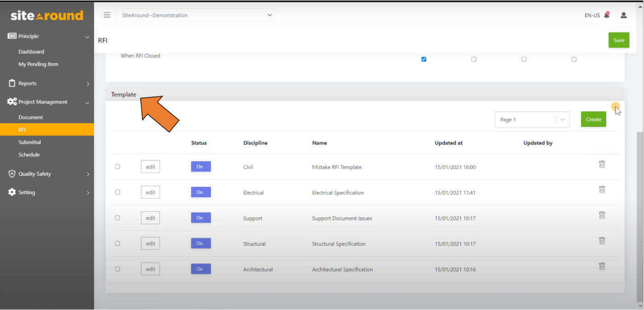This screenshot has height=310, width=644.
Task: Save the RFI settings
Action: 618,40
